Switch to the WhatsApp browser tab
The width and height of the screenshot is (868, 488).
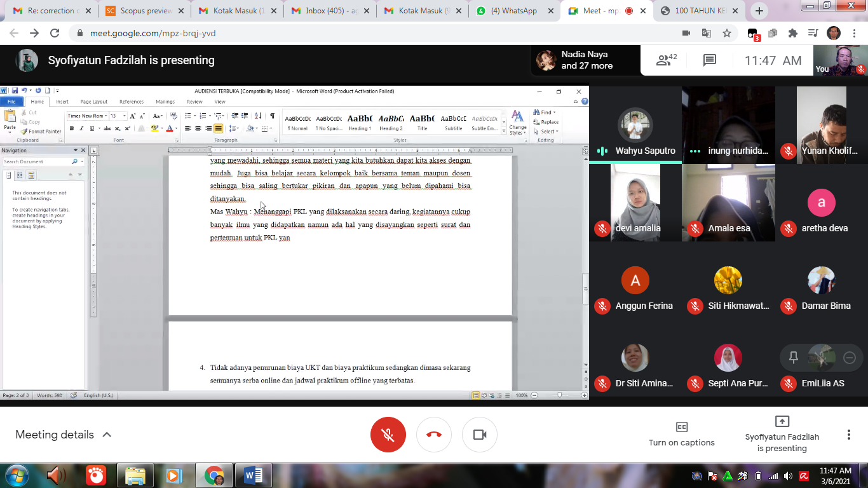click(513, 11)
